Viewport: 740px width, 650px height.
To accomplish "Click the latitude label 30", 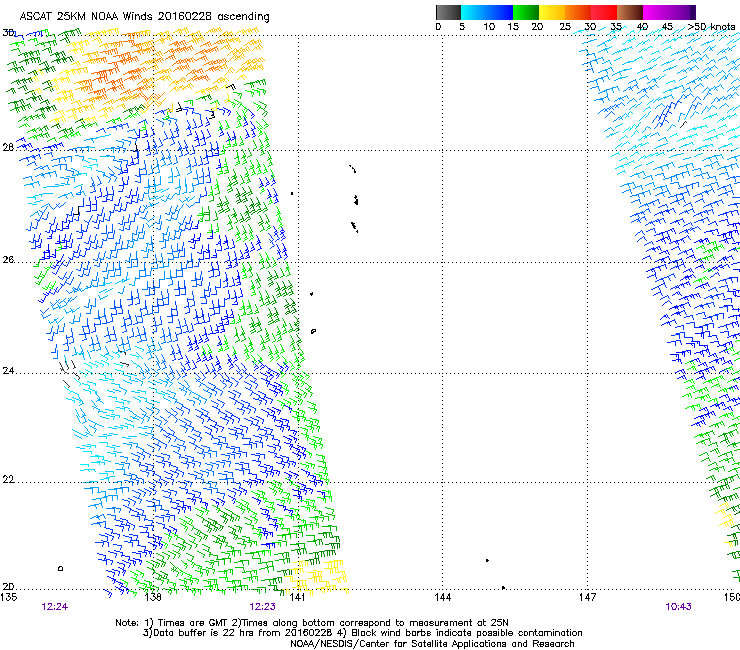I will click(x=8, y=33).
